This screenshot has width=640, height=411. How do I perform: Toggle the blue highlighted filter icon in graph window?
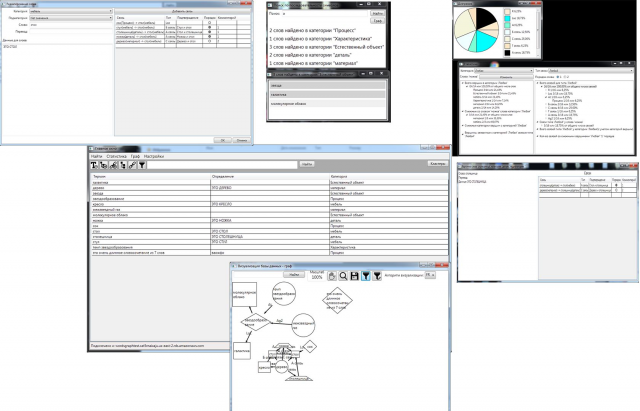[x=366, y=276]
